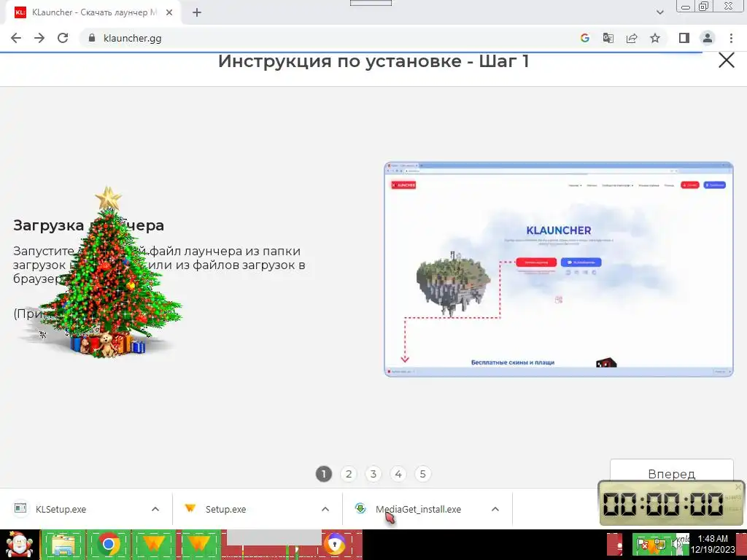Click heading Инструкция по установке - Шаг 1
Viewport: 747px width, 560px height.
click(x=373, y=61)
